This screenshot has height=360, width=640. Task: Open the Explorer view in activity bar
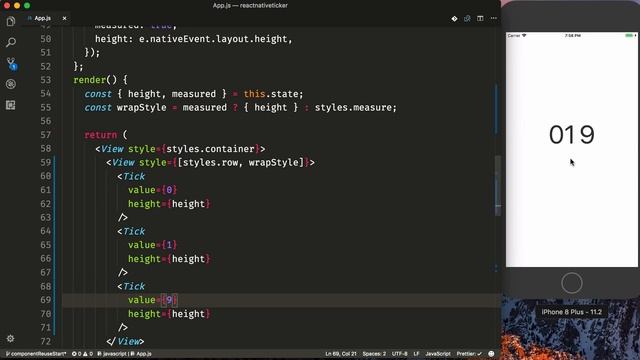click(11, 21)
